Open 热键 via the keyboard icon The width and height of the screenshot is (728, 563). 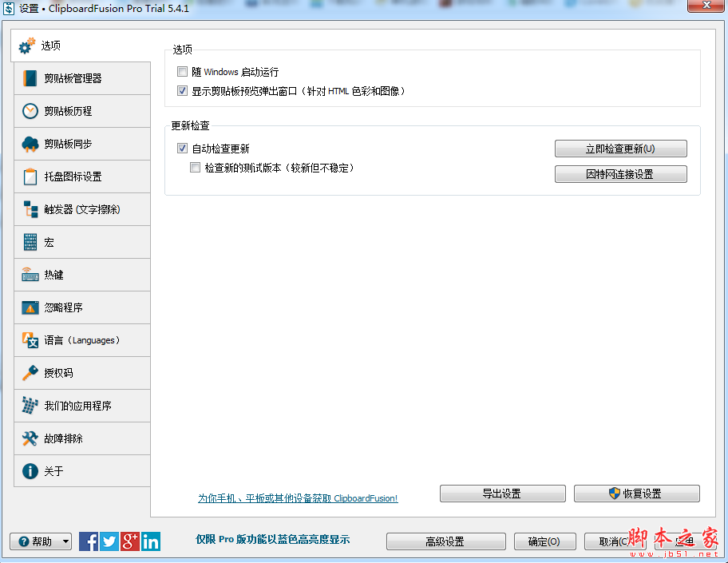click(30, 275)
